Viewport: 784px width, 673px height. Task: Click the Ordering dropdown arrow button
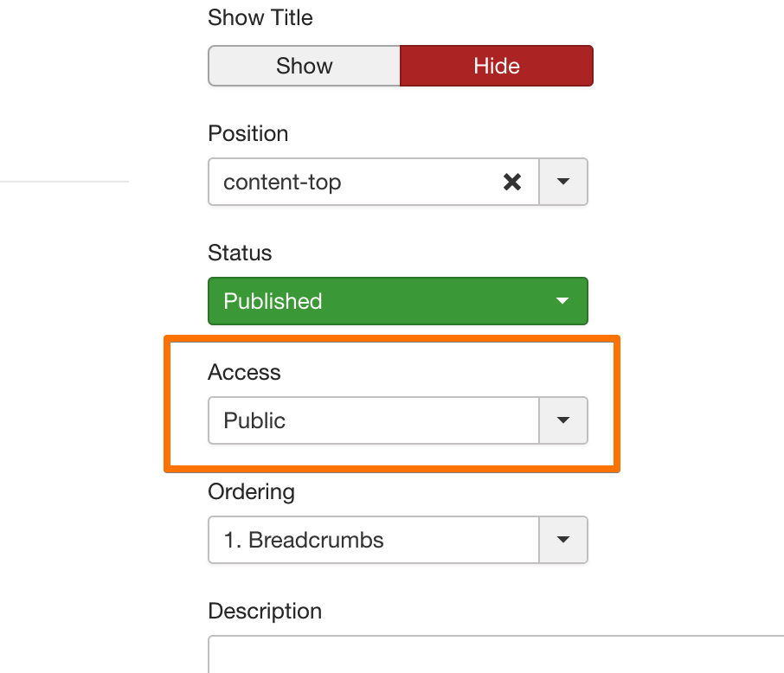pyautogui.click(x=563, y=540)
